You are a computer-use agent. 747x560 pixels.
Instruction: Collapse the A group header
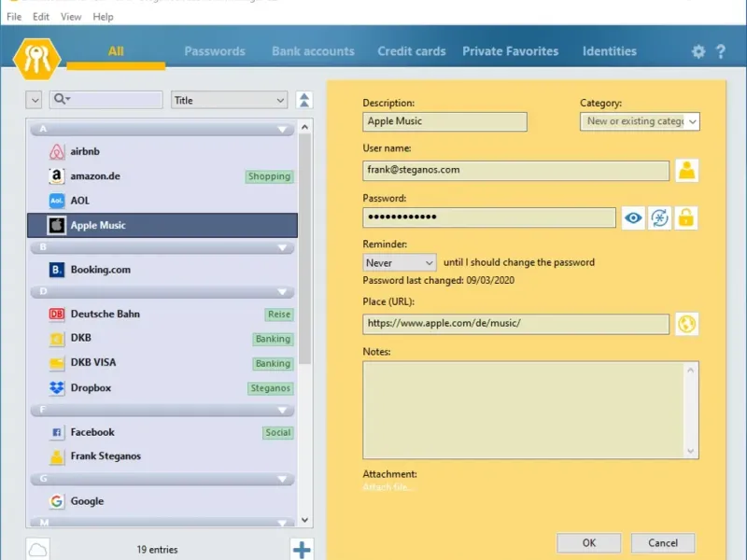[162, 129]
